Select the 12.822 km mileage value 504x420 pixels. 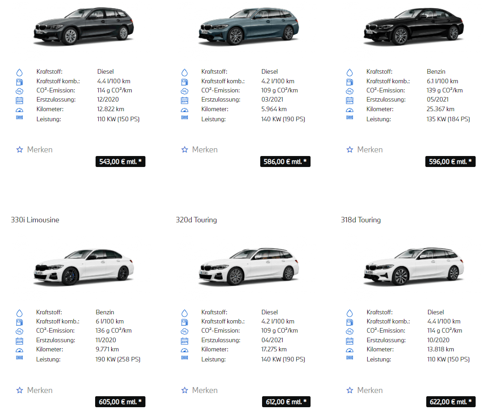click(111, 109)
